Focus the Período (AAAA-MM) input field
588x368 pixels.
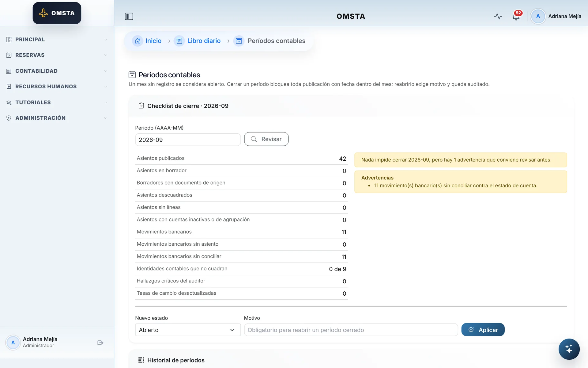click(188, 140)
